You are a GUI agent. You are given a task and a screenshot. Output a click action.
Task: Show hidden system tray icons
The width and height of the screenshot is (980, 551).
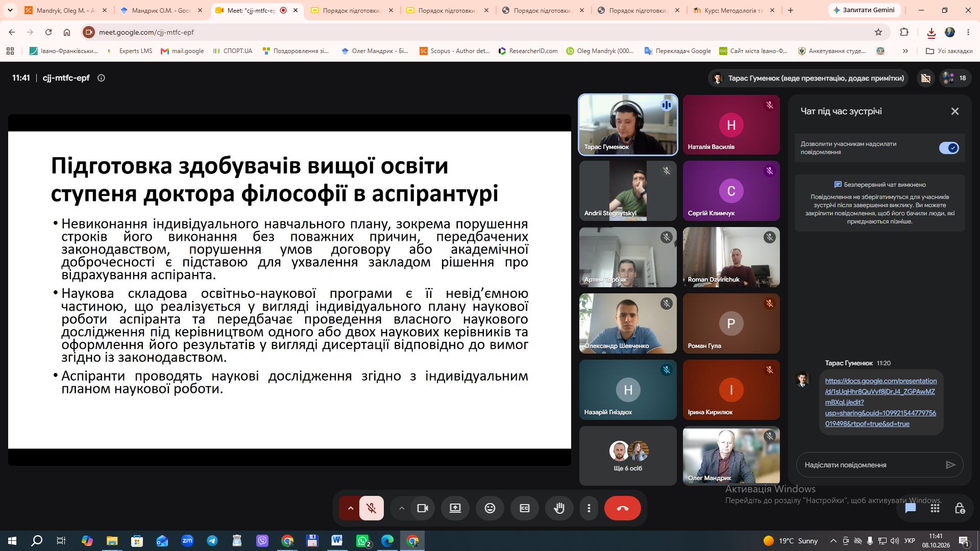(x=833, y=541)
